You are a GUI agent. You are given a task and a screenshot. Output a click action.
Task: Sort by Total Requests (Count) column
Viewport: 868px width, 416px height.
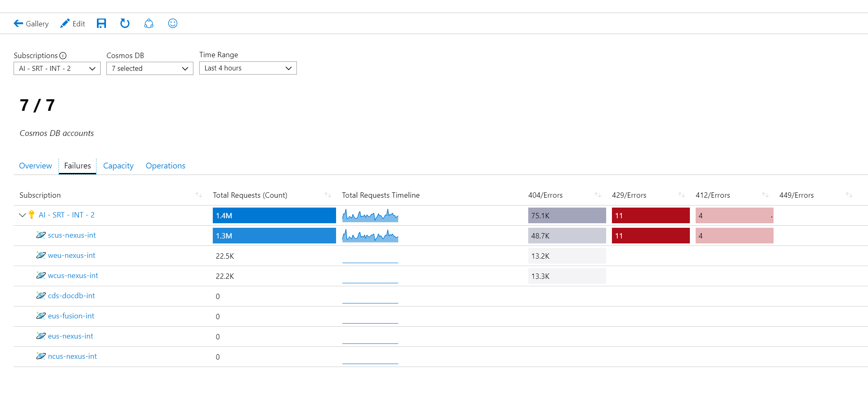click(328, 195)
